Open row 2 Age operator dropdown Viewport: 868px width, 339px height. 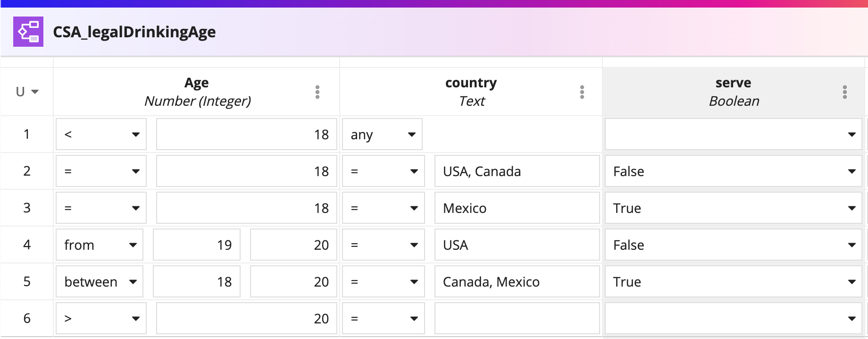pyautogui.click(x=101, y=171)
